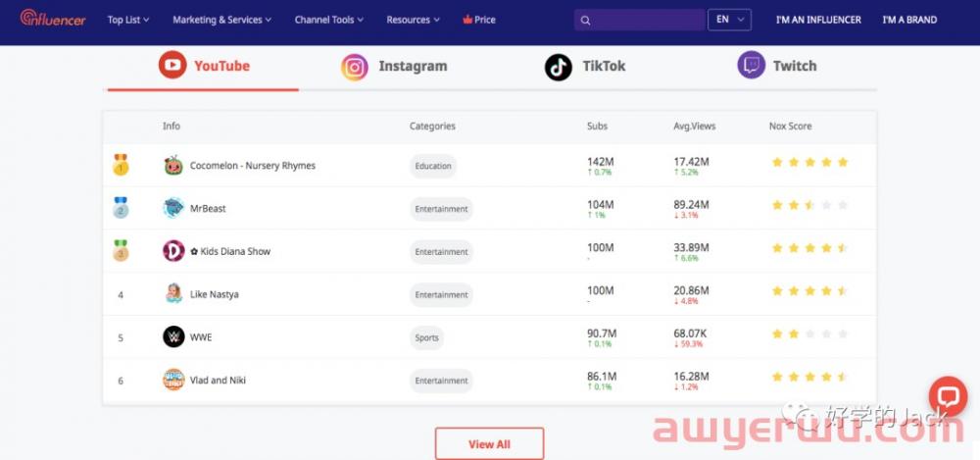980x460 pixels.
Task: Open the Like Nastya channel link
Action: [215, 294]
